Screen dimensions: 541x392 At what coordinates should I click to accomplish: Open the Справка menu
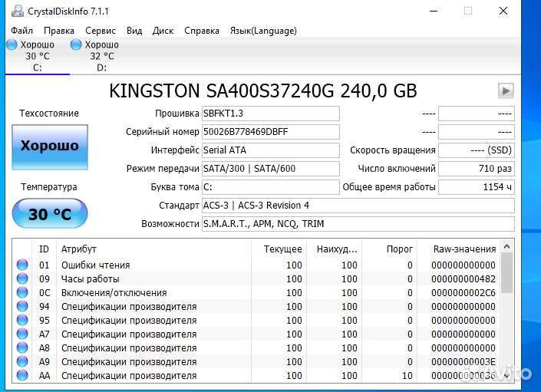(x=202, y=31)
